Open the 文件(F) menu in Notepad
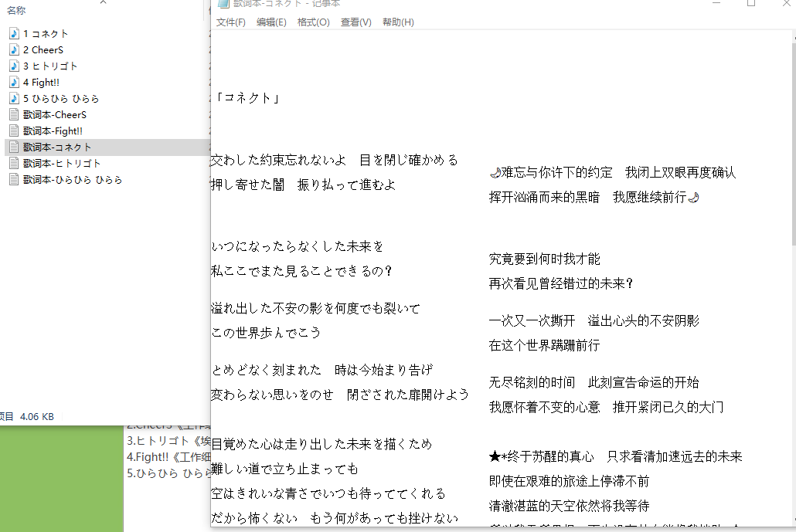796x532 pixels. (x=231, y=22)
